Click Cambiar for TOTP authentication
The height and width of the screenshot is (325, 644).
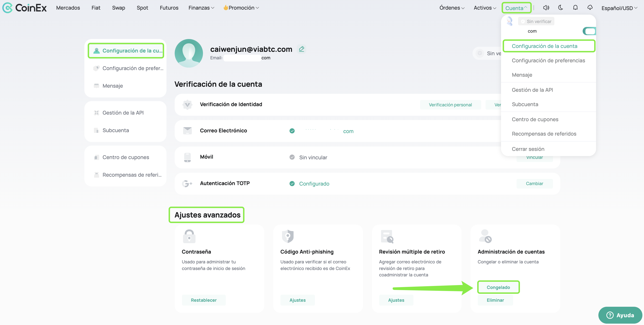(x=535, y=184)
